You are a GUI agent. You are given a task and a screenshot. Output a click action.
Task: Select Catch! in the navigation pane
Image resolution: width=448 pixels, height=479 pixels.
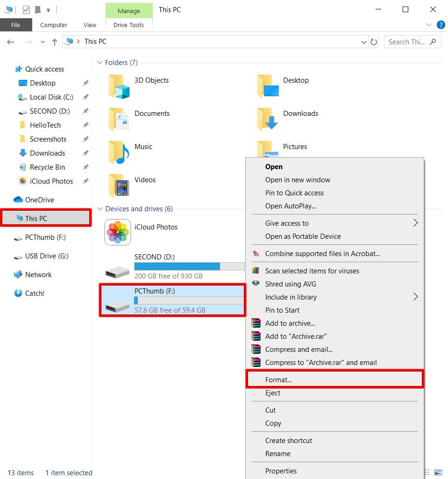pos(35,293)
